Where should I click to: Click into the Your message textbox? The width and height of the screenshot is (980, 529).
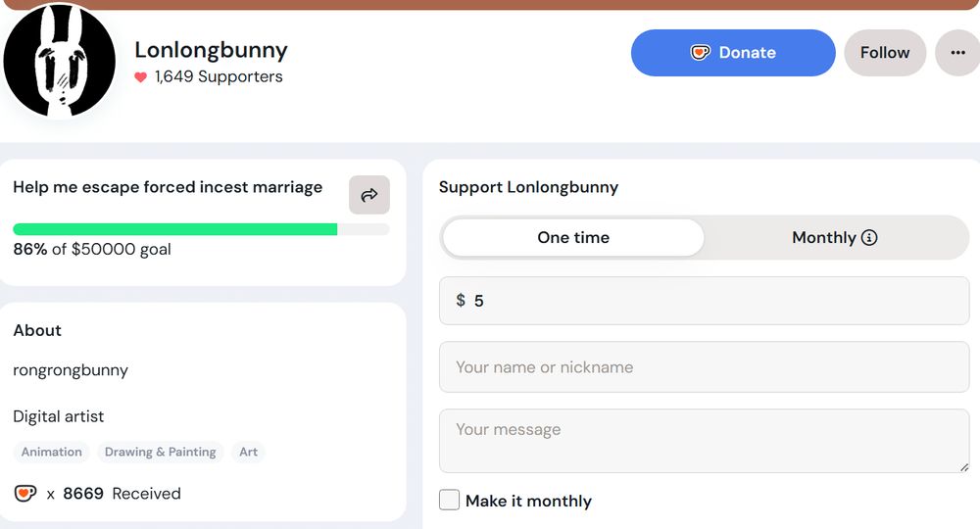pos(704,440)
